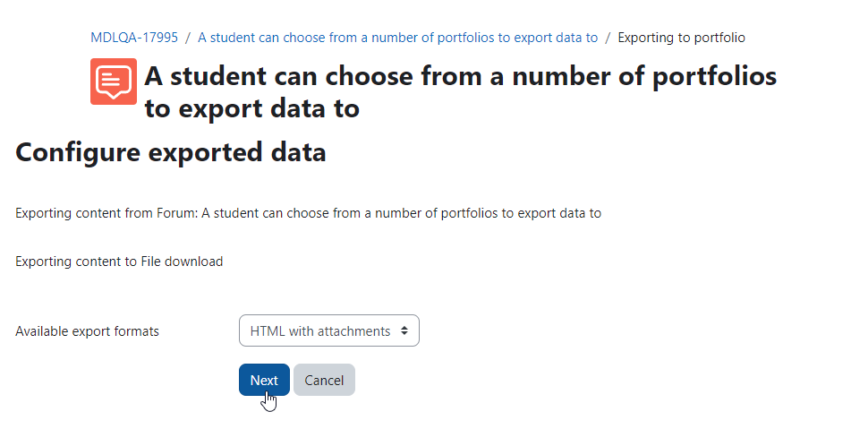The width and height of the screenshot is (868, 446).
Task: Click the Next button
Action: [264, 380]
